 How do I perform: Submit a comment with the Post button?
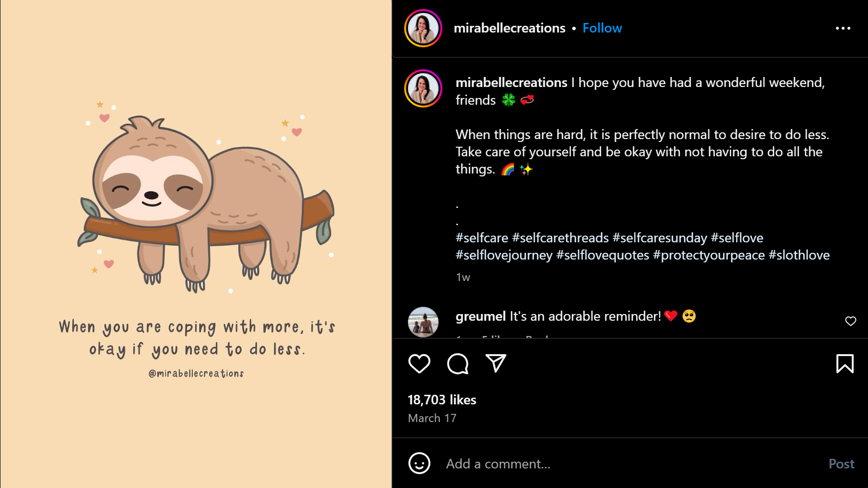coord(841,463)
